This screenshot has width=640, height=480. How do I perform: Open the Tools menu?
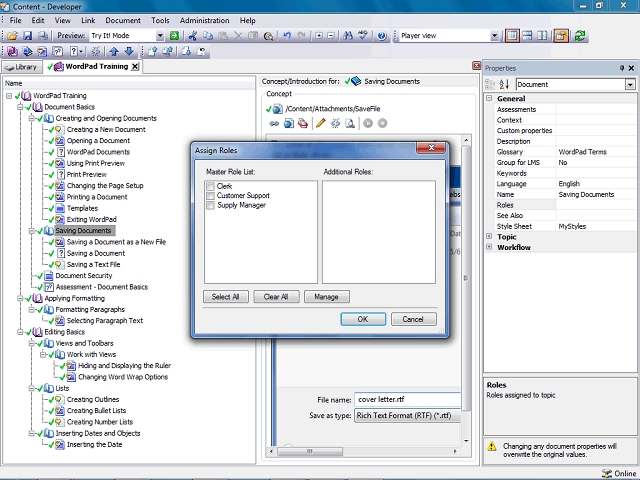pyautogui.click(x=160, y=20)
